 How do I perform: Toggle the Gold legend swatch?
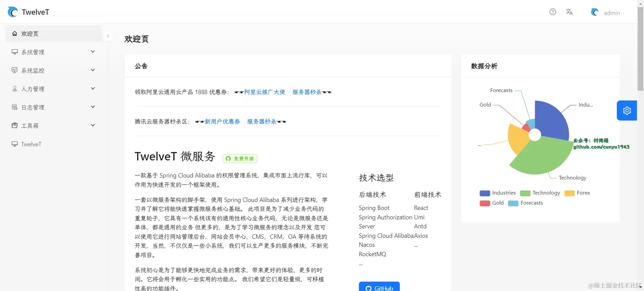click(x=485, y=203)
